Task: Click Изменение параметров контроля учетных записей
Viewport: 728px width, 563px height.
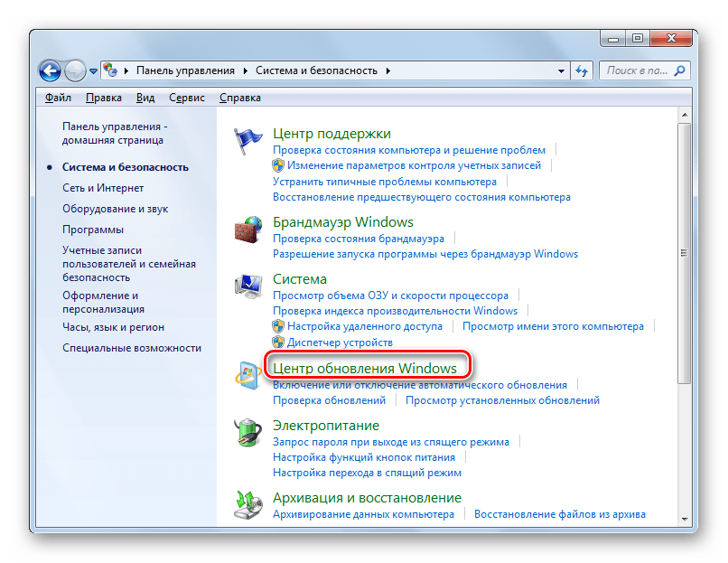Action: (x=415, y=166)
